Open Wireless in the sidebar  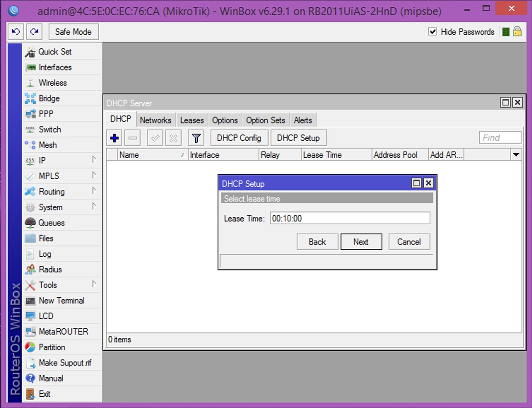[x=63, y=83]
